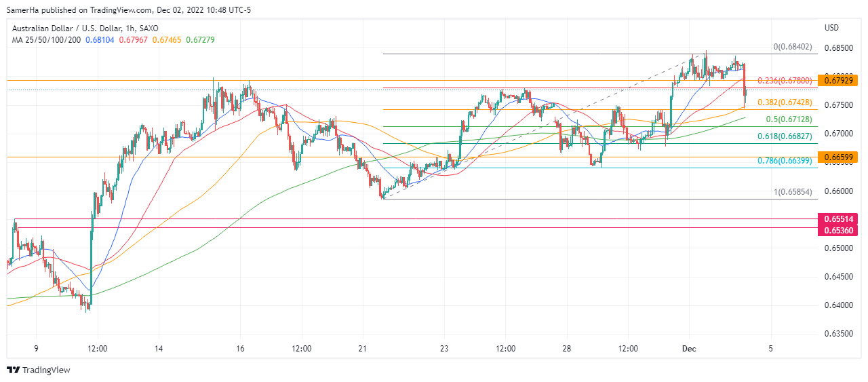The width and height of the screenshot is (868, 382).
Task: Click the MA 25/50/100/200 indicator label
Action: pyautogui.click(x=47, y=40)
